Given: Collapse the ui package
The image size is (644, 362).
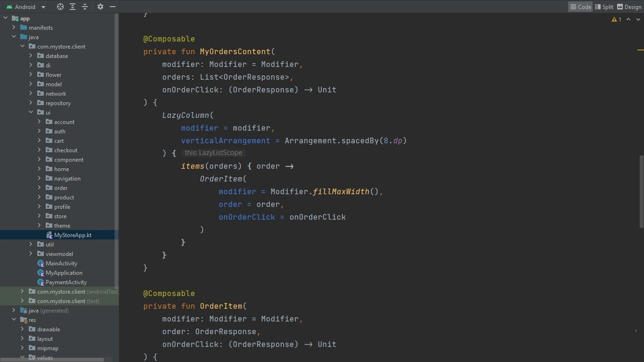Looking at the screenshot, I should 31,112.
